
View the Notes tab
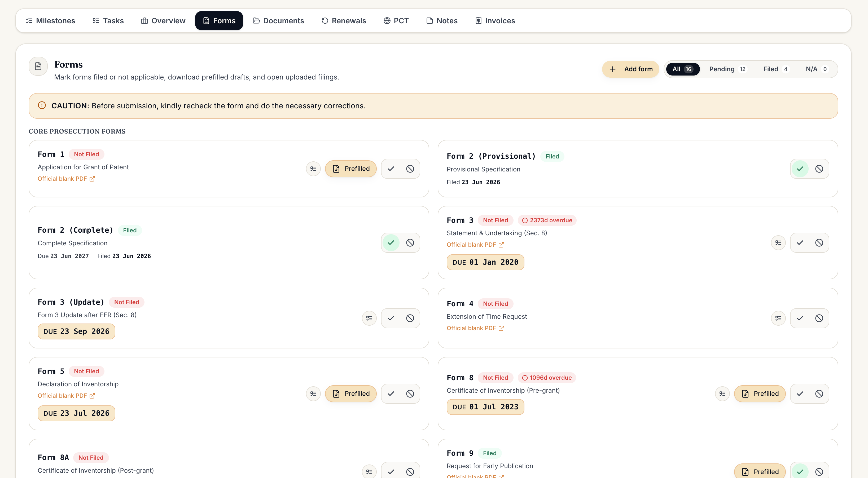click(x=442, y=21)
